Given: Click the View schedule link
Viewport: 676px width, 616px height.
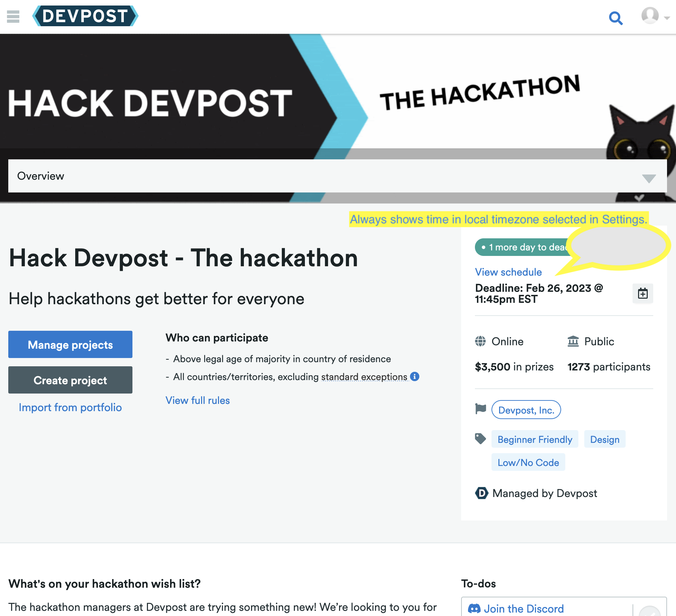Looking at the screenshot, I should [x=508, y=272].
